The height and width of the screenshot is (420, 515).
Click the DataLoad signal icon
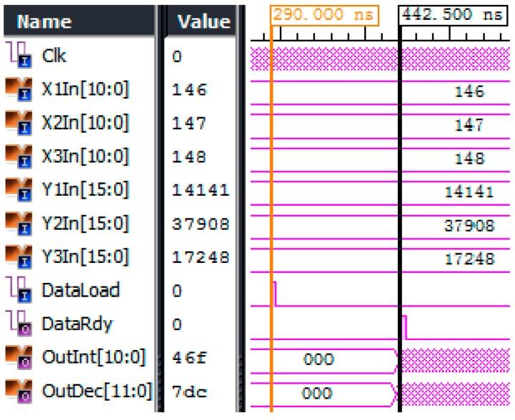pyautogui.click(x=20, y=289)
